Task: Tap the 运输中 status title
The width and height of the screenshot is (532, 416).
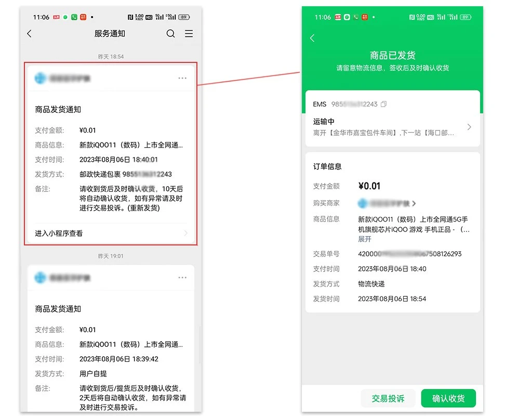Action: coord(324,122)
